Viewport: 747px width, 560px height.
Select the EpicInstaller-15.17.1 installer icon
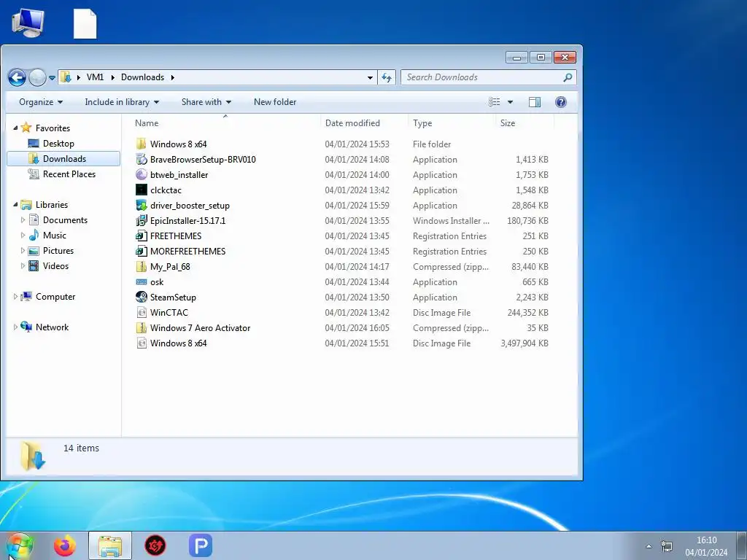tap(141, 220)
